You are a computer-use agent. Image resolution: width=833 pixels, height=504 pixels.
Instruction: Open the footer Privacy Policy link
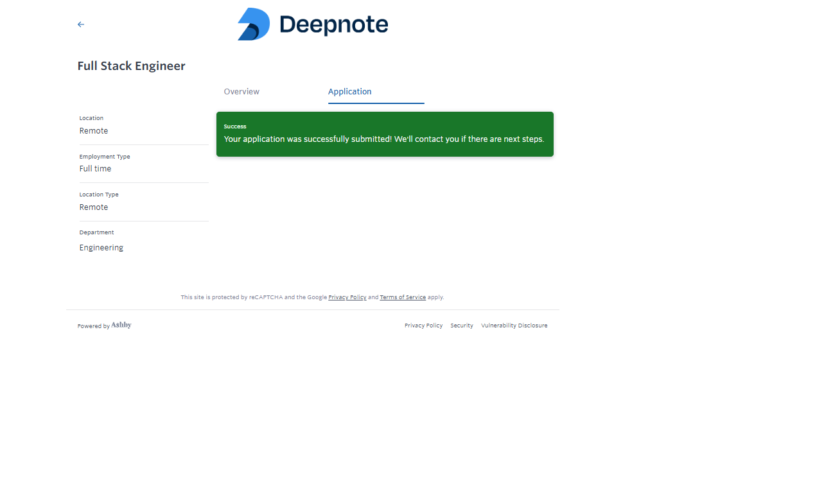pos(423,326)
